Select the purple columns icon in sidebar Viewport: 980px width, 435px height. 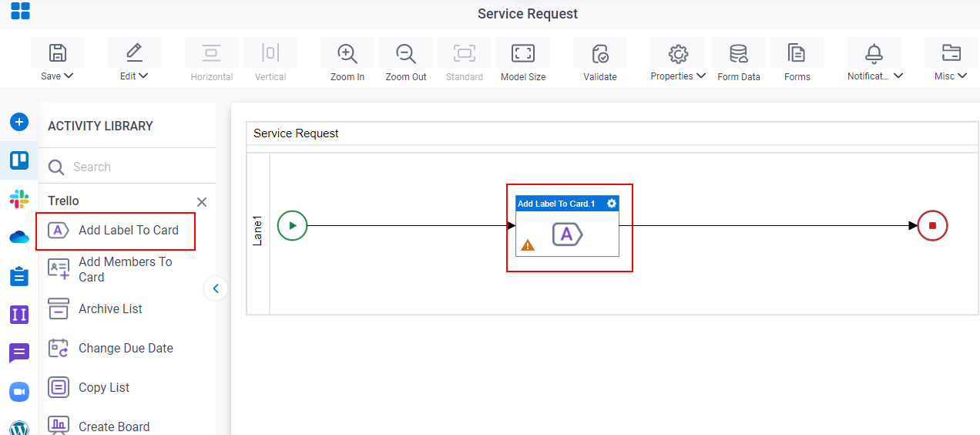coord(19,315)
